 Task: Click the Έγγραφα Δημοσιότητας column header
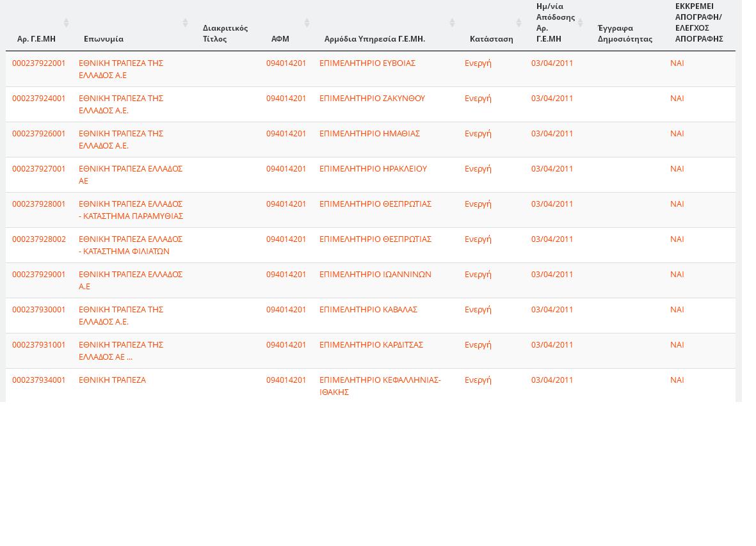[x=625, y=33]
